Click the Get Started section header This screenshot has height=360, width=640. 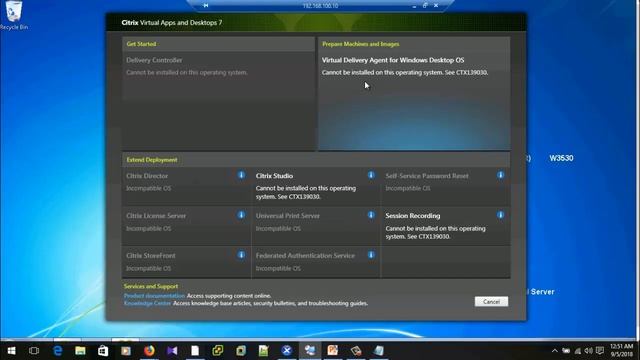(x=141, y=44)
